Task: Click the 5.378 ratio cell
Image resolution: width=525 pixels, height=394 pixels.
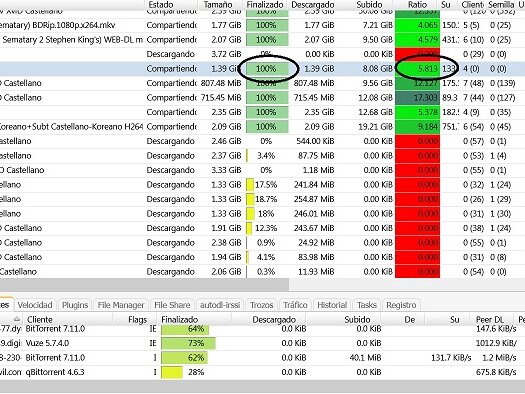Action: point(418,112)
